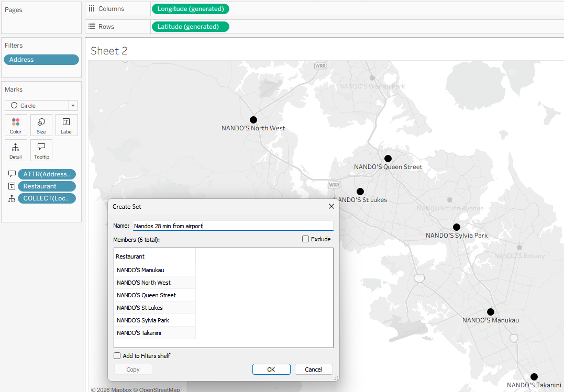The height and width of the screenshot is (392, 564).
Task: Click the Latitude (generated) pill
Action: 191,27
